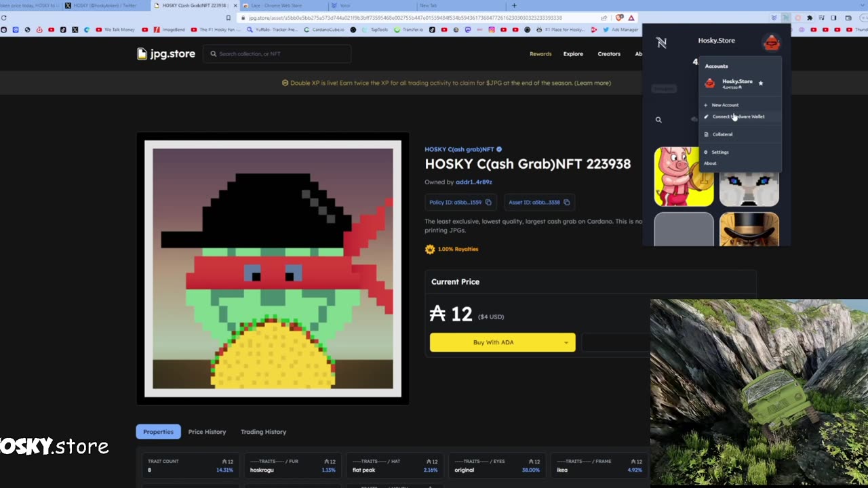This screenshot has height=488, width=868.
Task: Open Settings in the wallet menu
Action: pos(740,152)
